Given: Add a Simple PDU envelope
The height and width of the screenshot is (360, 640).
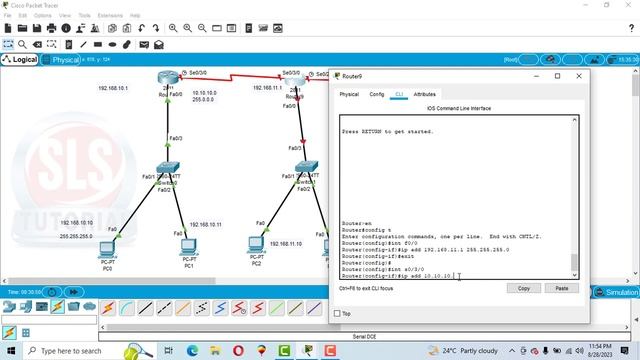Looking at the screenshot, I should tap(144, 44).
